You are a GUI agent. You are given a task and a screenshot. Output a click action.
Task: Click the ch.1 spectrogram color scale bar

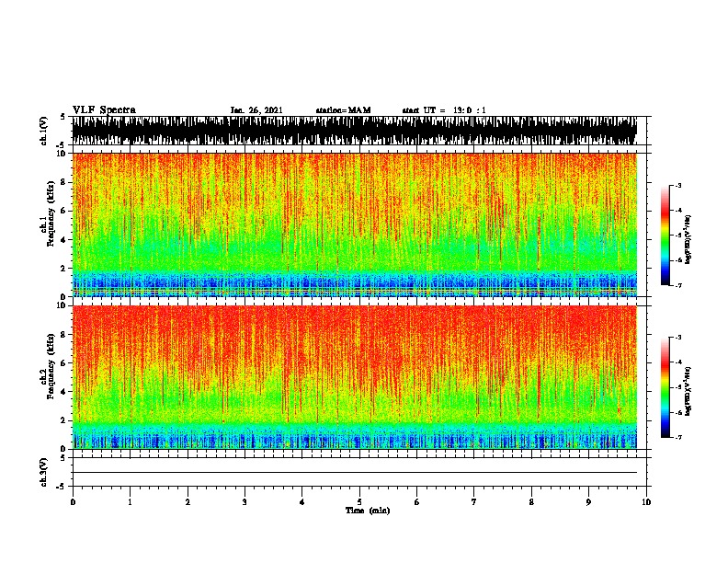point(665,236)
